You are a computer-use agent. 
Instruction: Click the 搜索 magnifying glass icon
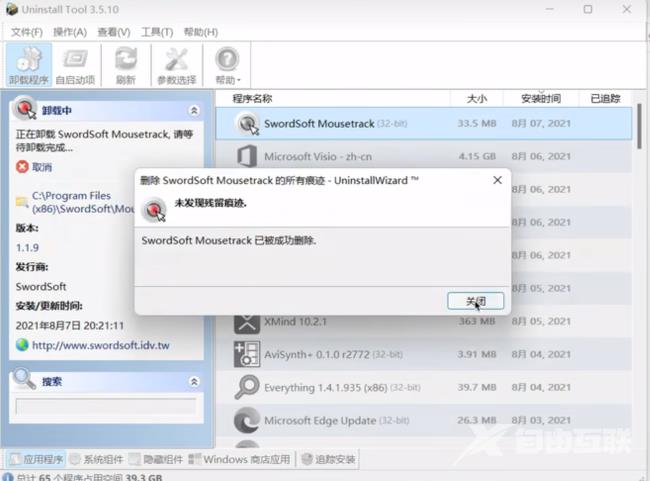tap(24, 379)
